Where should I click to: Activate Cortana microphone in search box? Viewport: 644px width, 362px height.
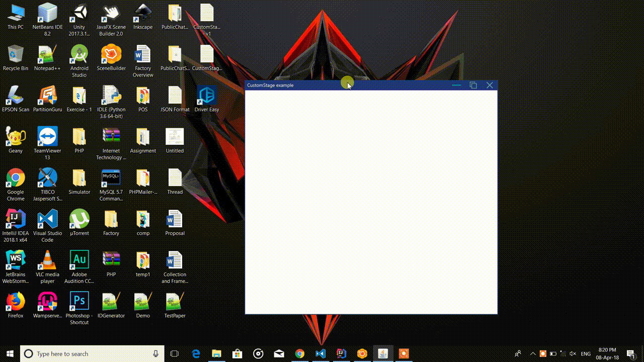pyautogui.click(x=156, y=354)
